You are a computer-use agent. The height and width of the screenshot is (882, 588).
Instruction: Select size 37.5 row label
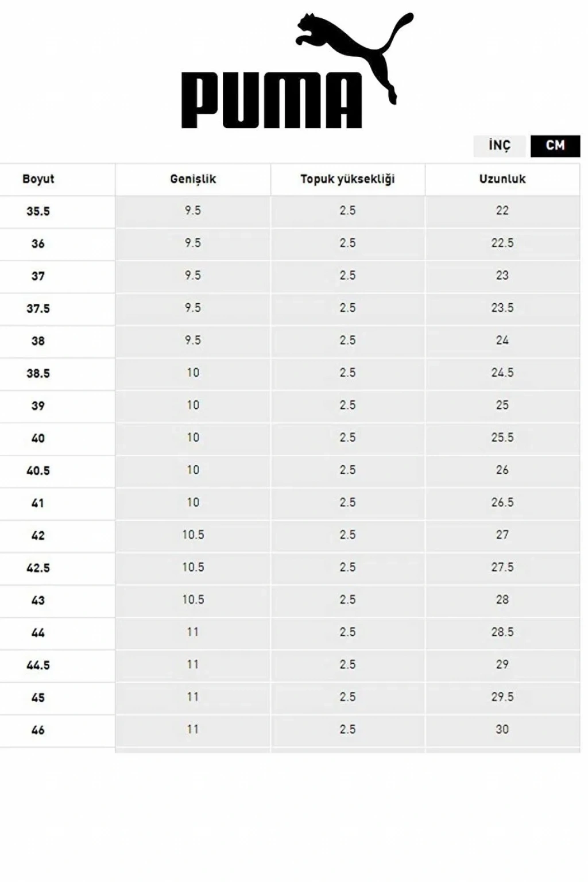(x=38, y=309)
